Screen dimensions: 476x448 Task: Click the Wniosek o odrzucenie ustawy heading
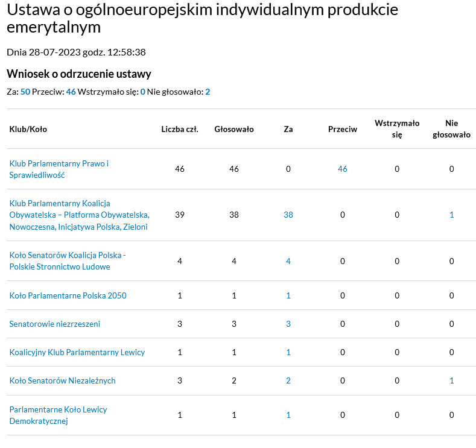(79, 74)
